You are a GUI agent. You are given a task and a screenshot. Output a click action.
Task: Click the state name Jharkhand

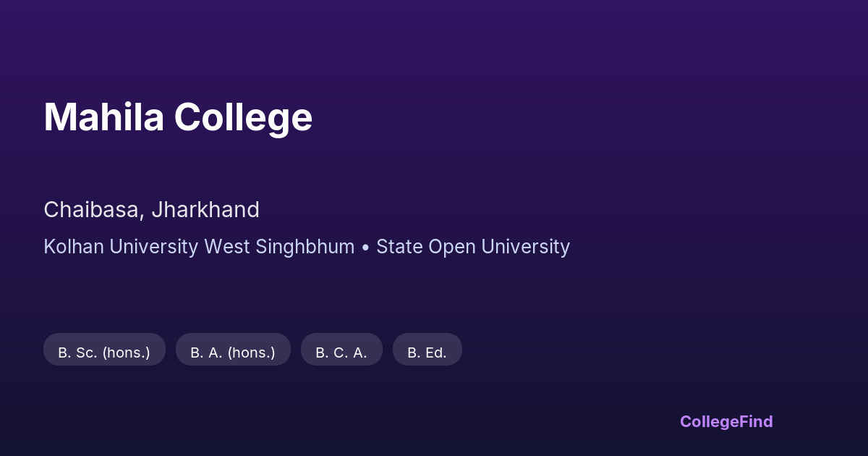click(205, 210)
